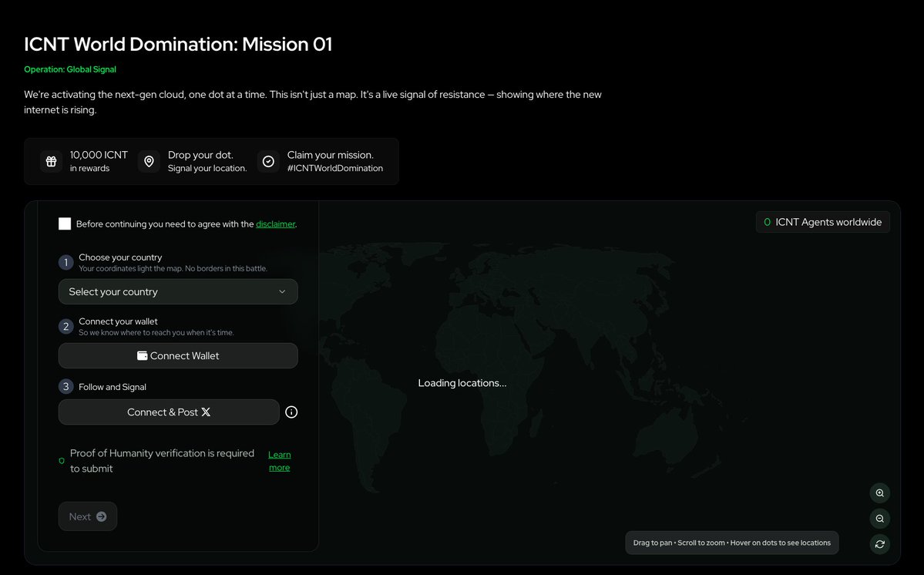Viewport: 924px width, 575px height.
Task: Click the gift rewards icon
Action: [x=52, y=161]
